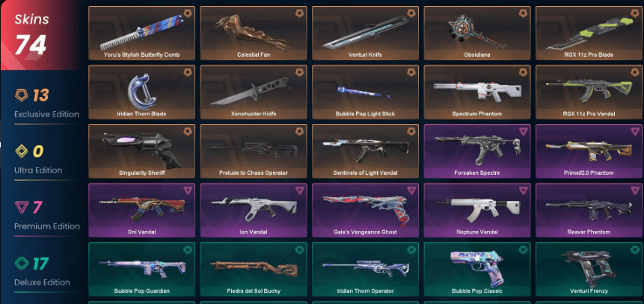Click the Premium Edition label
The height and width of the screenshot is (304, 644).
coord(47,226)
